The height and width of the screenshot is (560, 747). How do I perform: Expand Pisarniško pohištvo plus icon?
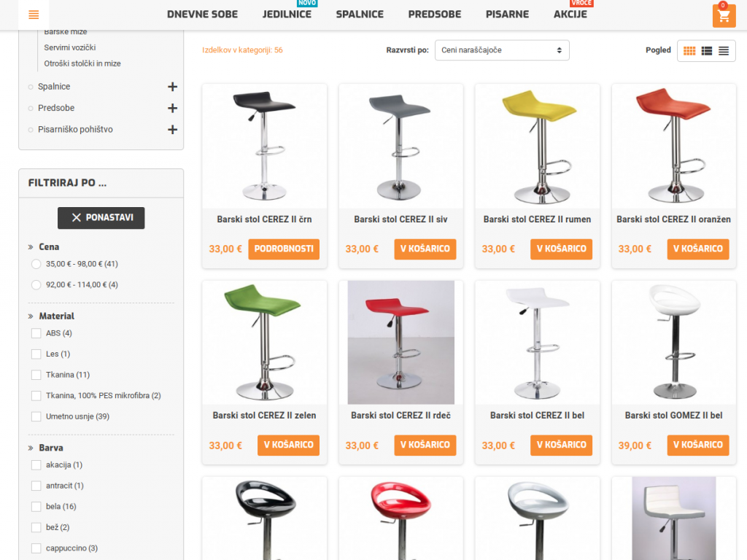pyautogui.click(x=172, y=130)
